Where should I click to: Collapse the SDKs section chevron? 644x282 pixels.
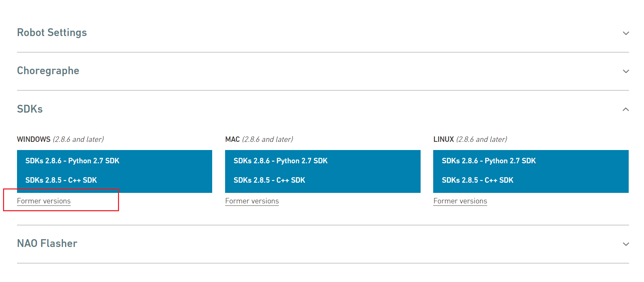point(626,109)
